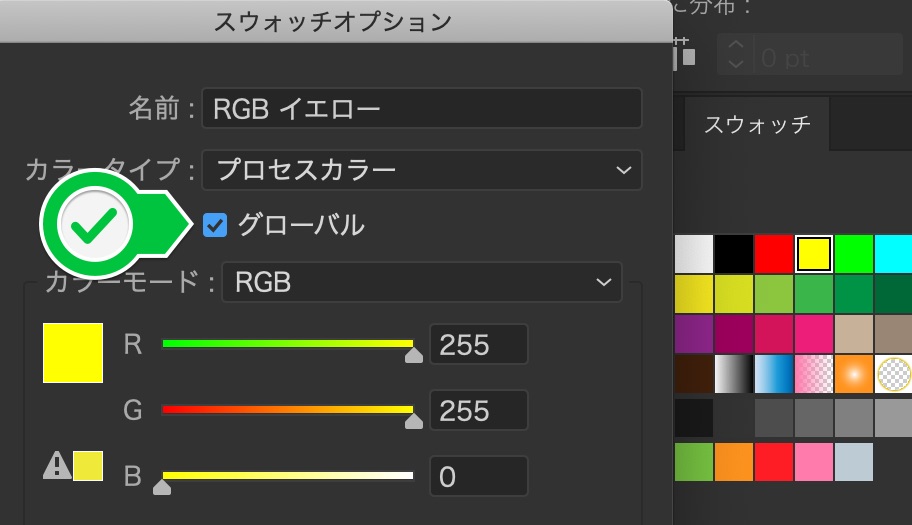Select the light blue-gray swatch in bottom row
This screenshot has width=912, height=525.
coord(854,462)
